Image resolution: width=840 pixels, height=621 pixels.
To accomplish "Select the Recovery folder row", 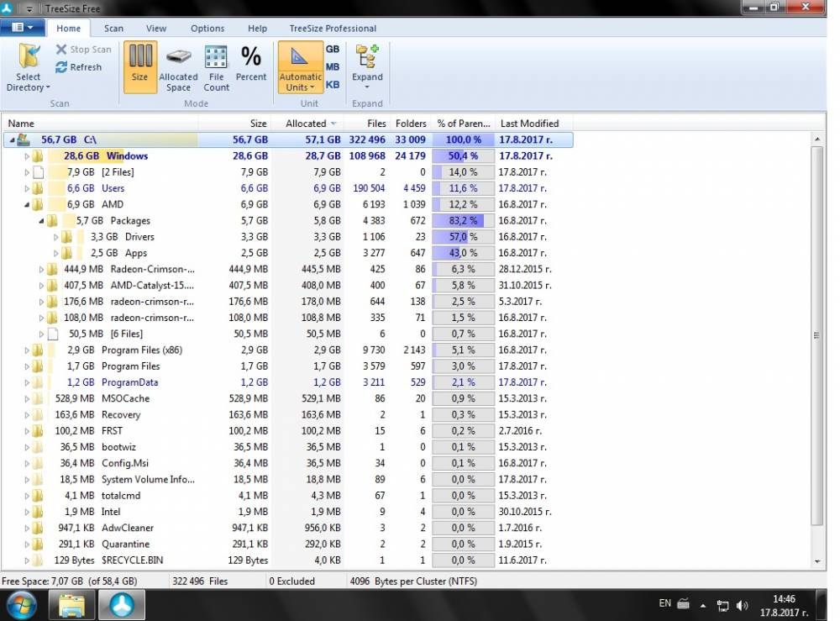I will [x=287, y=415].
